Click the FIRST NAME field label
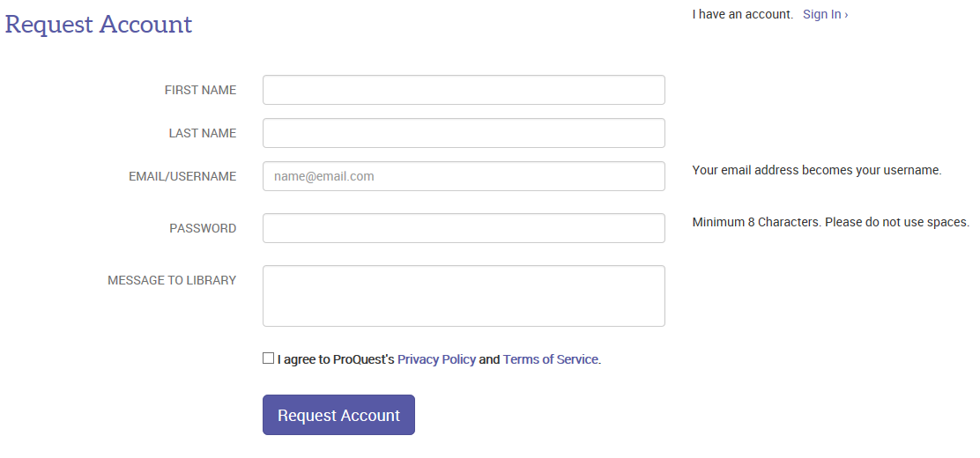The height and width of the screenshot is (458, 980). pos(200,90)
